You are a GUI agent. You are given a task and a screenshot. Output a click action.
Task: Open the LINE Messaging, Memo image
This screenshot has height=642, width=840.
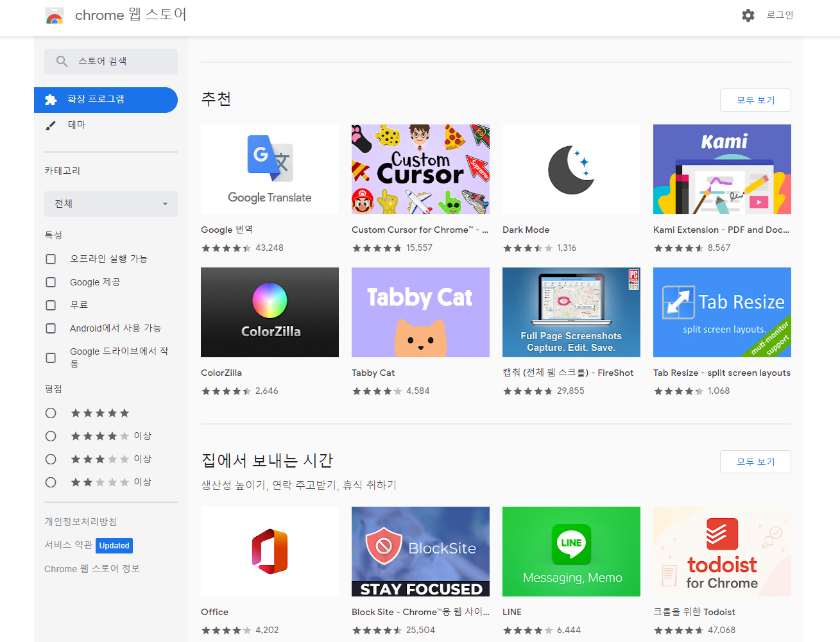[x=571, y=552]
